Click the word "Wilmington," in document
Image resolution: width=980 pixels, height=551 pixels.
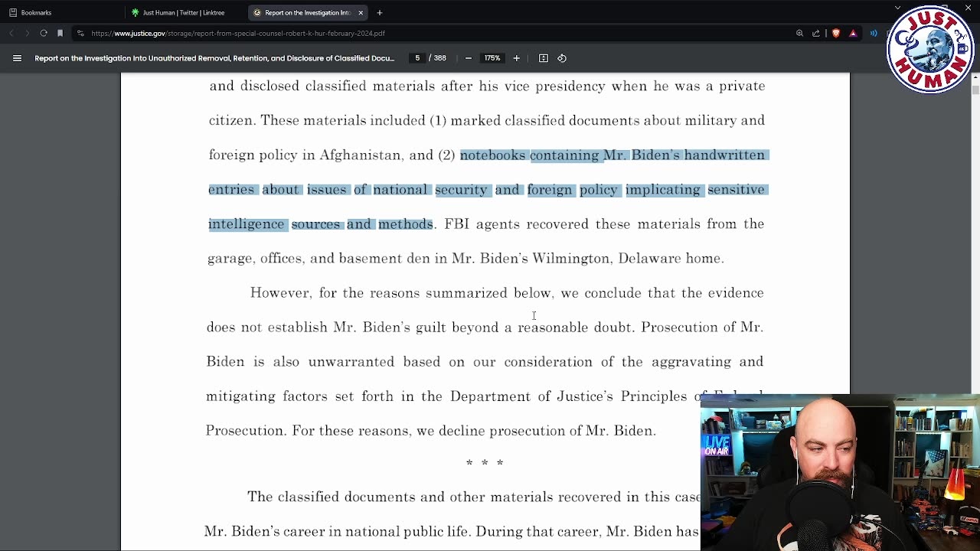click(x=572, y=259)
